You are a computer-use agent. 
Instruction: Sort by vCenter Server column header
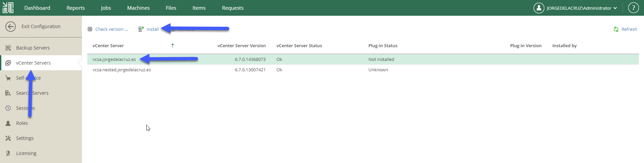108,46
